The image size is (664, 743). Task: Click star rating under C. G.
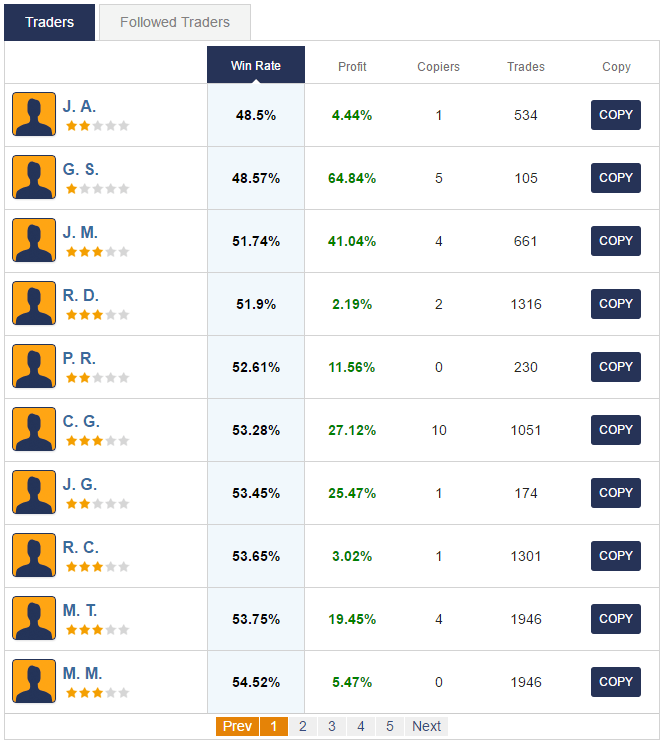(97, 440)
